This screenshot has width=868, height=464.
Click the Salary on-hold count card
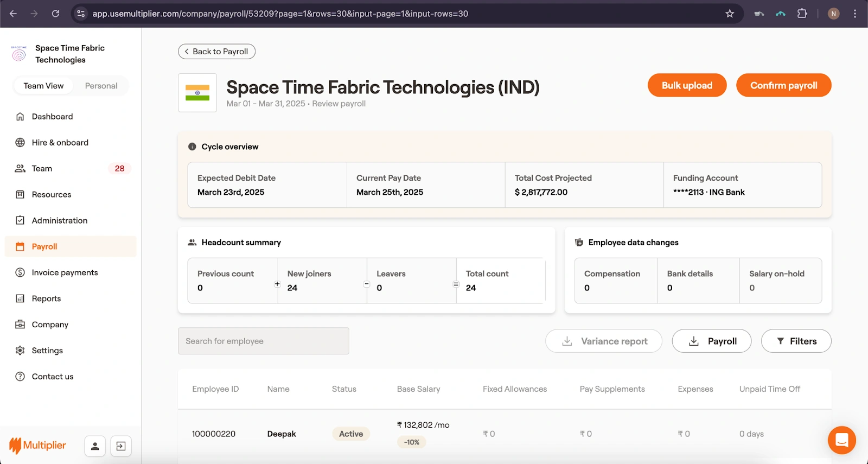[781, 281]
